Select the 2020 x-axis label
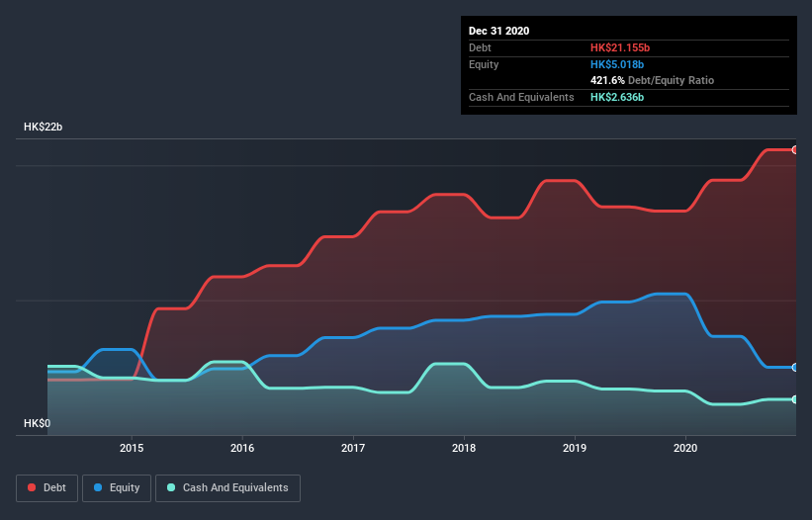The image size is (812, 520). pyautogui.click(x=685, y=448)
